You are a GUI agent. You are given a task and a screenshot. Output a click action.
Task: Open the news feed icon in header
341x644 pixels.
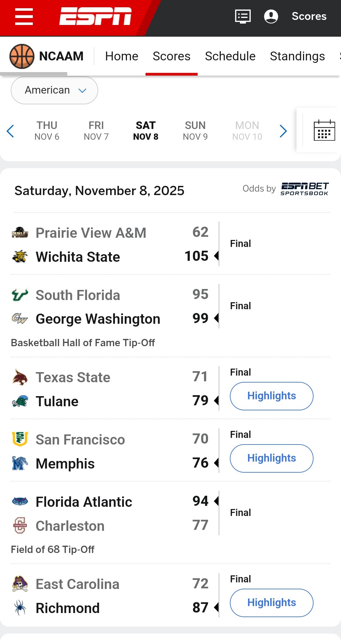(x=243, y=16)
